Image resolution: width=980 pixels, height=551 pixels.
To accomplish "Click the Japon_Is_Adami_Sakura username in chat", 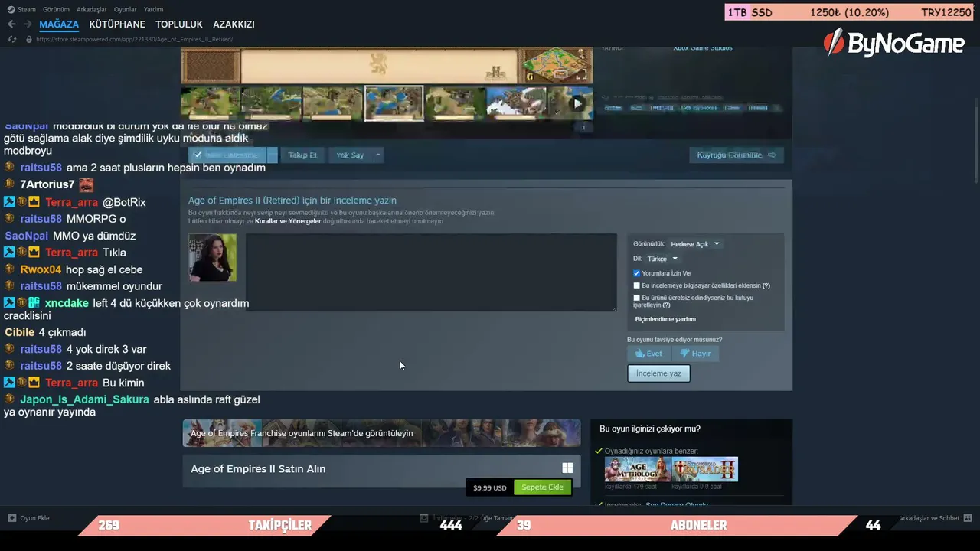I will click(84, 399).
